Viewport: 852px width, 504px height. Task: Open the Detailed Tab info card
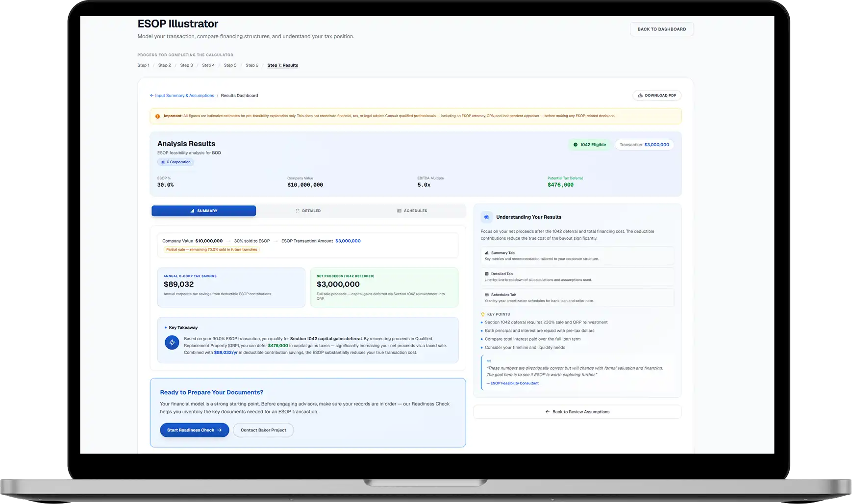(x=577, y=277)
